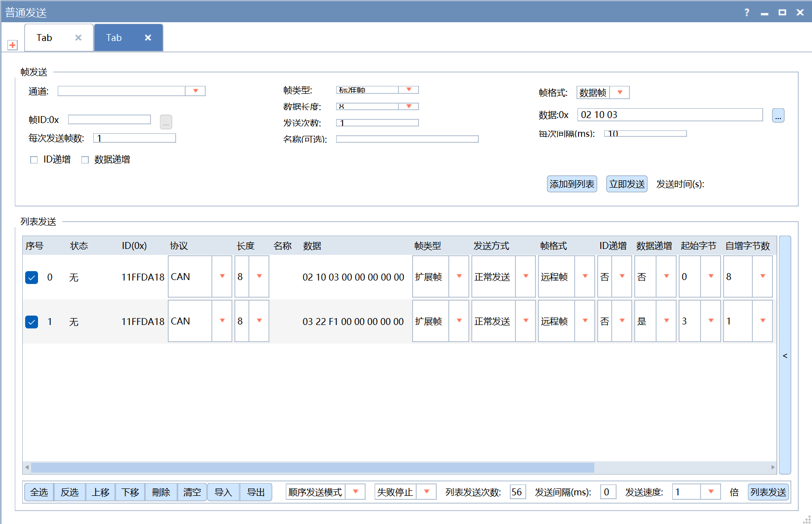Focus the 列表发送次数 field showing 56
812x524 pixels.
pos(518,492)
